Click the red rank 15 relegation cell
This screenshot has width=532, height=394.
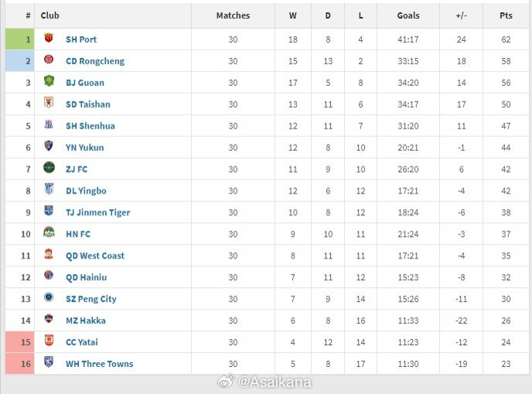21,342
